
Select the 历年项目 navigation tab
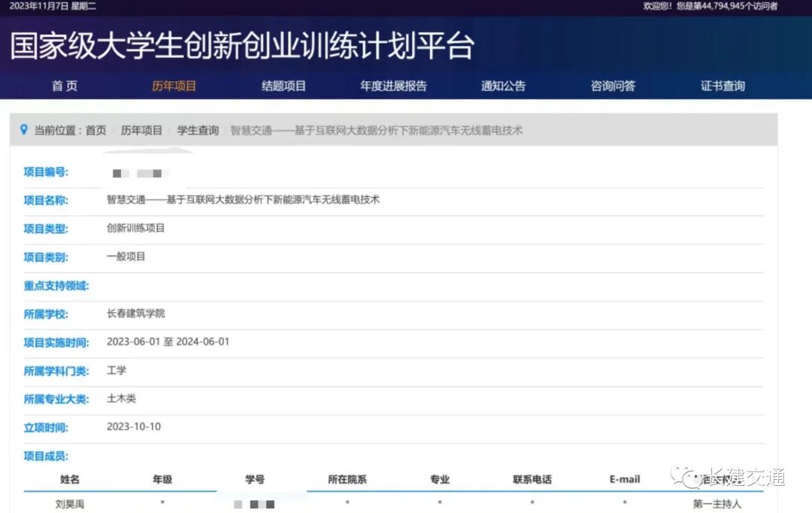[174, 86]
